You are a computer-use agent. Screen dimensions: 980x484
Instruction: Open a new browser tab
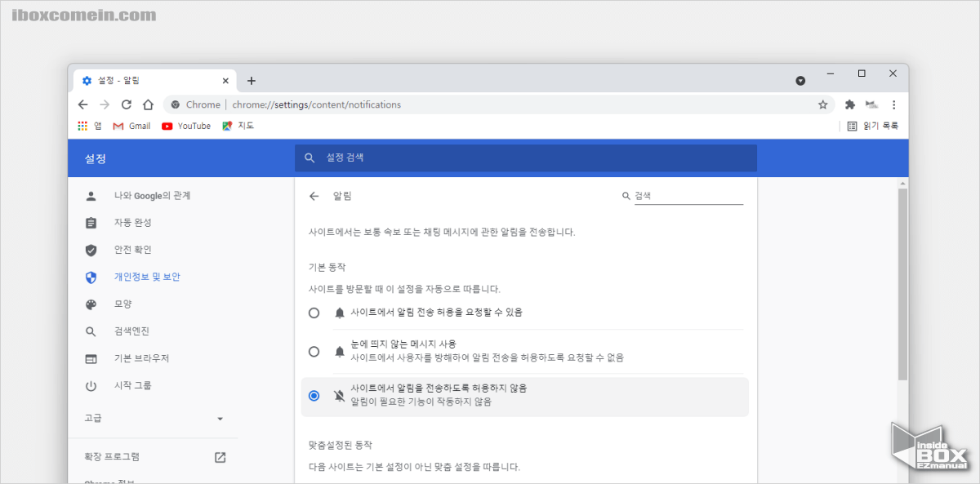coord(251,80)
